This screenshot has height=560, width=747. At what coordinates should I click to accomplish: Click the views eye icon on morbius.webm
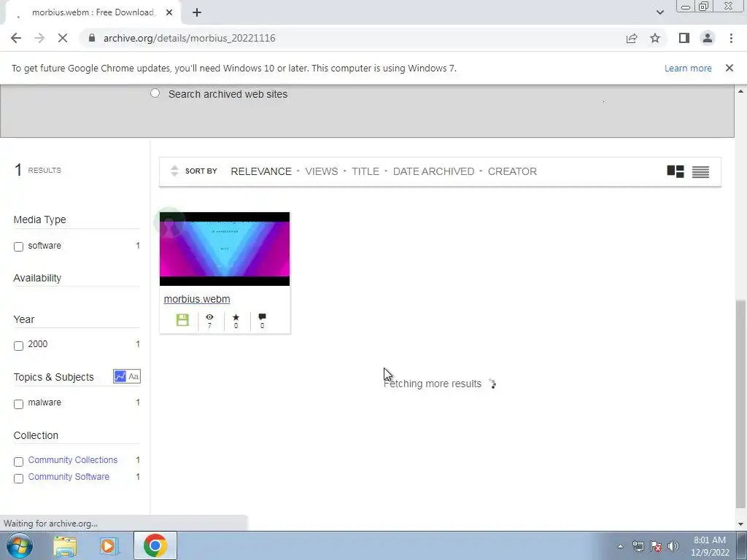209,317
